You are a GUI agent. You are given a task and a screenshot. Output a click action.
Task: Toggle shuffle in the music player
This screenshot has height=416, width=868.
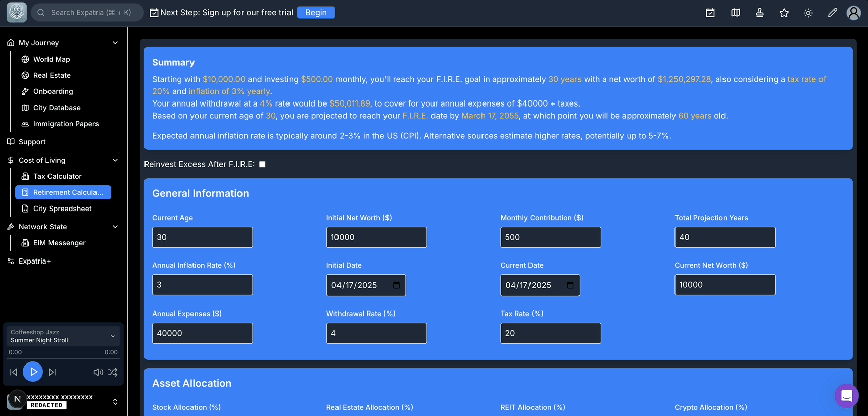point(113,372)
